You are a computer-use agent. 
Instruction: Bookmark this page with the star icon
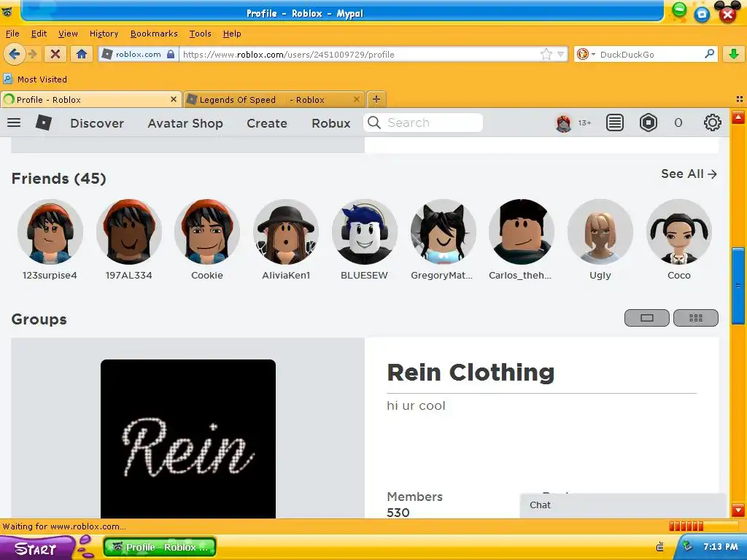[546, 54]
